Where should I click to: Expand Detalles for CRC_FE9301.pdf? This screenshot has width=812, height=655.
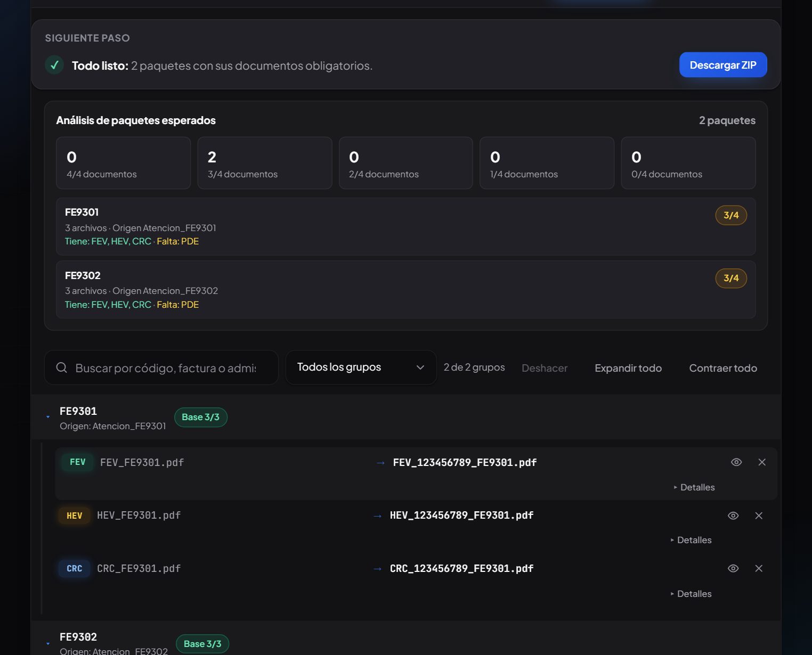[x=691, y=594]
